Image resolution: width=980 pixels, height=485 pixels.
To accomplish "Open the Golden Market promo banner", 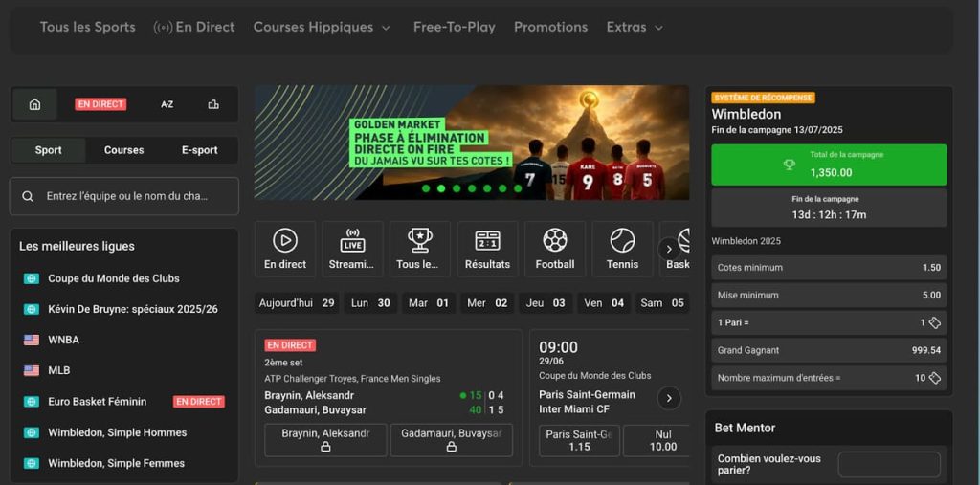I will [472, 143].
